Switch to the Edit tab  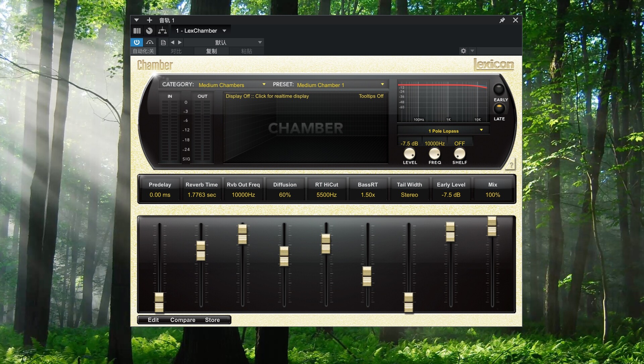click(153, 320)
